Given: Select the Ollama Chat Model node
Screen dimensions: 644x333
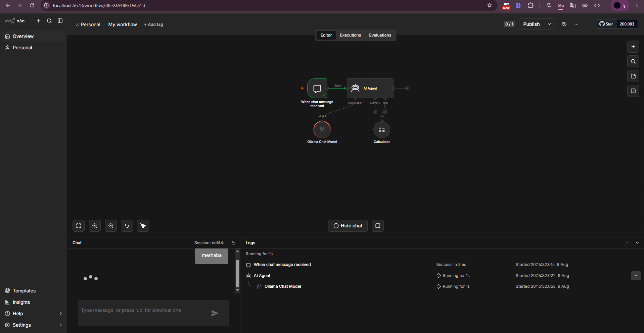Looking at the screenshot, I should [322, 130].
